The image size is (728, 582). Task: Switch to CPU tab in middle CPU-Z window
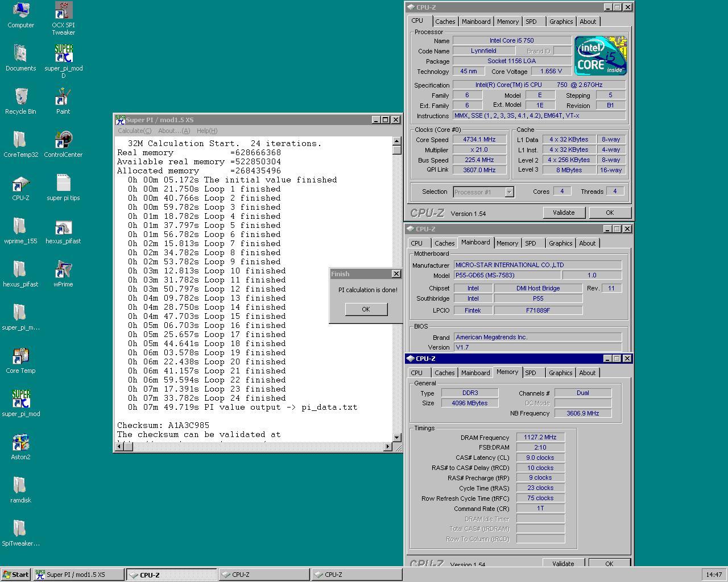417,243
